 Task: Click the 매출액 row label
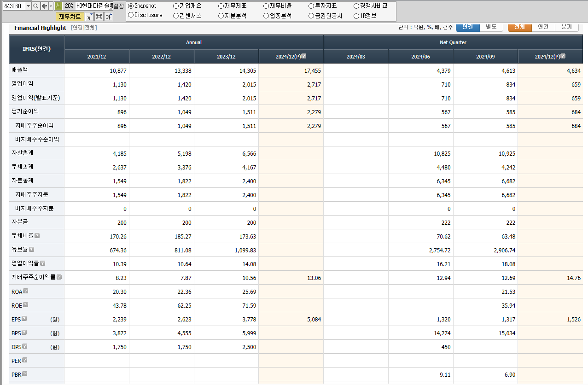tap(20, 70)
